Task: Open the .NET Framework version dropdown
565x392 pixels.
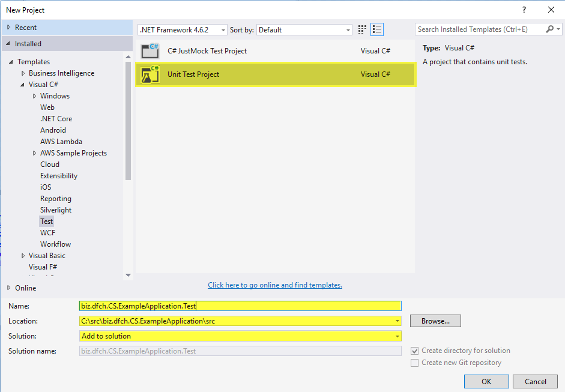Action: click(x=183, y=29)
